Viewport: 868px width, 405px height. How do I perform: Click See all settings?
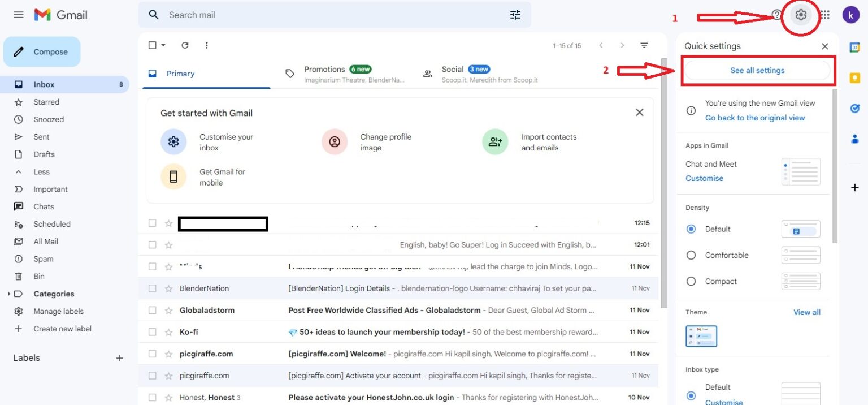pos(757,70)
